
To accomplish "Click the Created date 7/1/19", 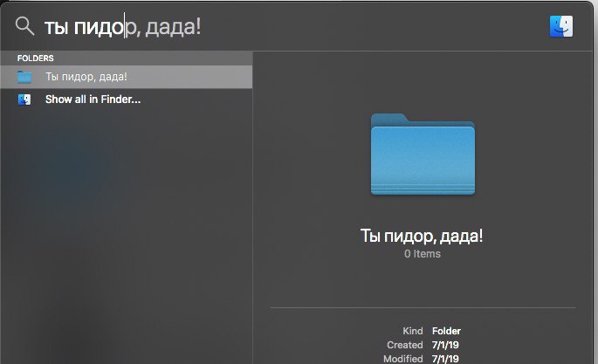I will click(445, 345).
